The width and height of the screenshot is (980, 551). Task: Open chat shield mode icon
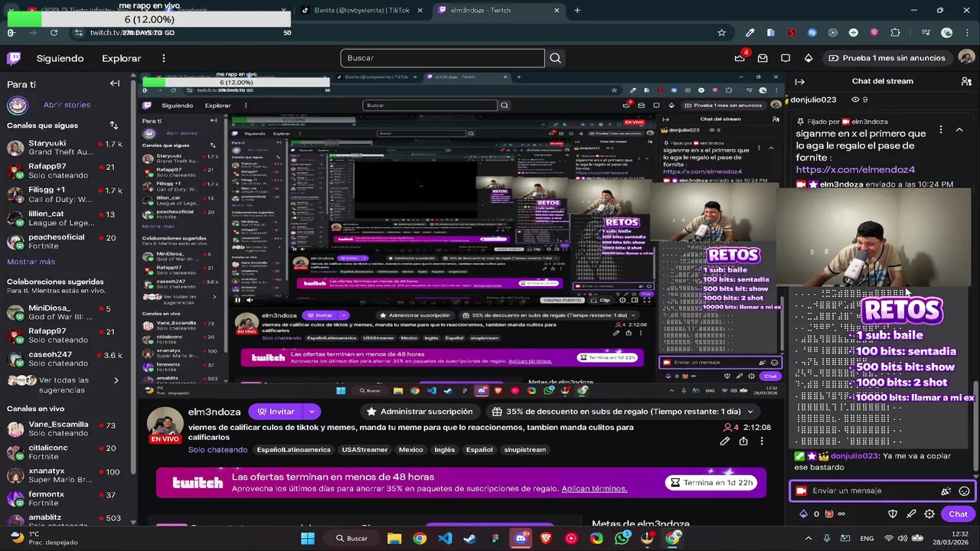point(893,514)
